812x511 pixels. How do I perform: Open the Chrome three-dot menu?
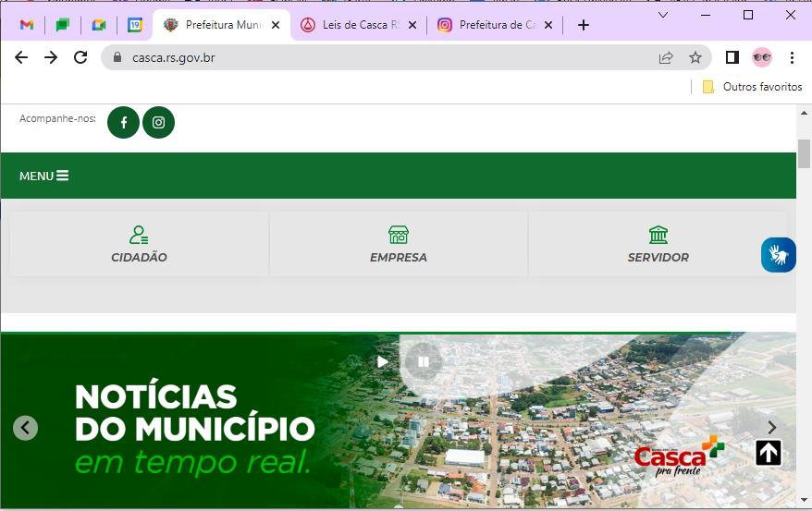coord(792,57)
